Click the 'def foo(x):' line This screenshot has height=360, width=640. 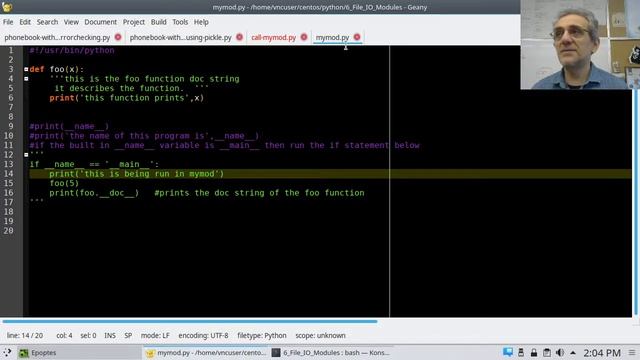pyautogui.click(x=57, y=69)
